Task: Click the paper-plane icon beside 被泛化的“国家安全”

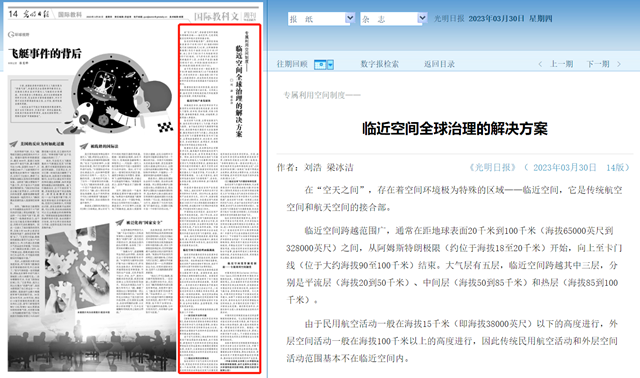Action: click(120, 222)
